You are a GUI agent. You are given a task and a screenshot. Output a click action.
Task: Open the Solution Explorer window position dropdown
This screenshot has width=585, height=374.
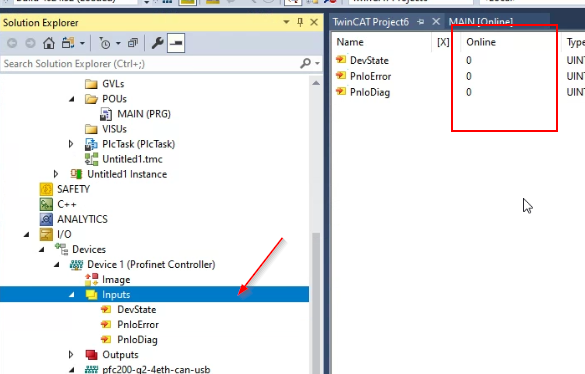[286, 22]
